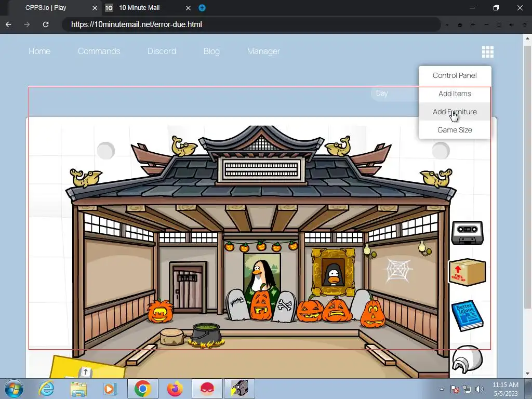The height and width of the screenshot is (399, 532).
Task: Open the grid apps menu icon
Action: (x=487, y=52)
